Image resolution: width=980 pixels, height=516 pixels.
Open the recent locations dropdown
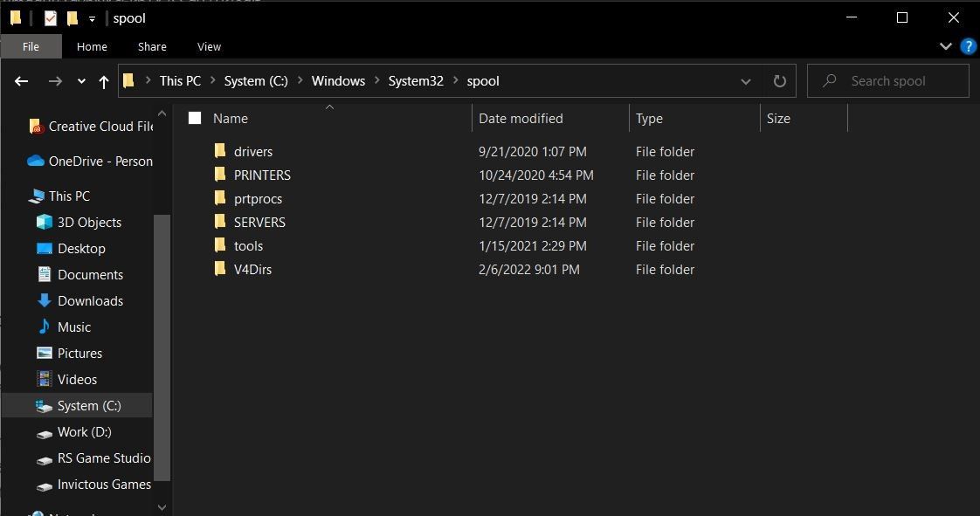tap(81, 81)
